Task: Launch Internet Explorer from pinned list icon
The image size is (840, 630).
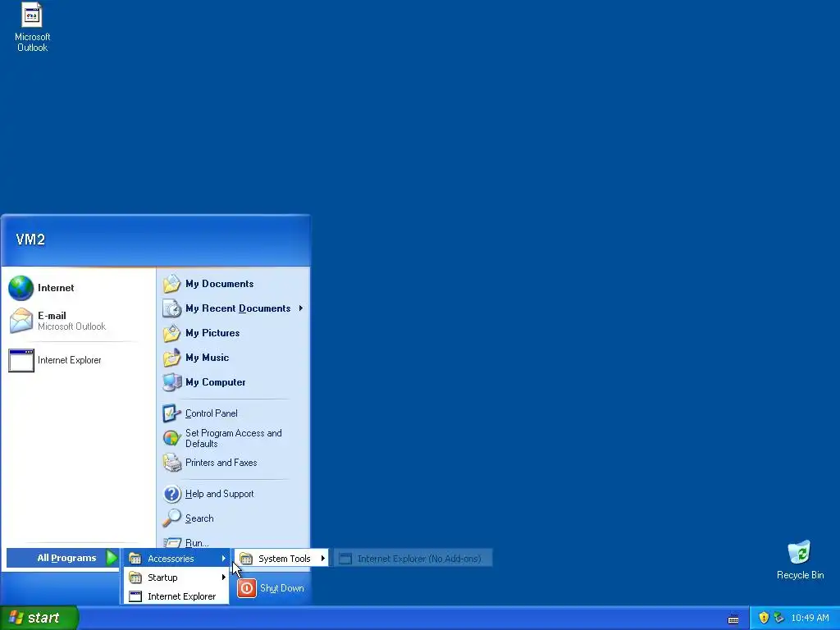Action: (21, 361)
